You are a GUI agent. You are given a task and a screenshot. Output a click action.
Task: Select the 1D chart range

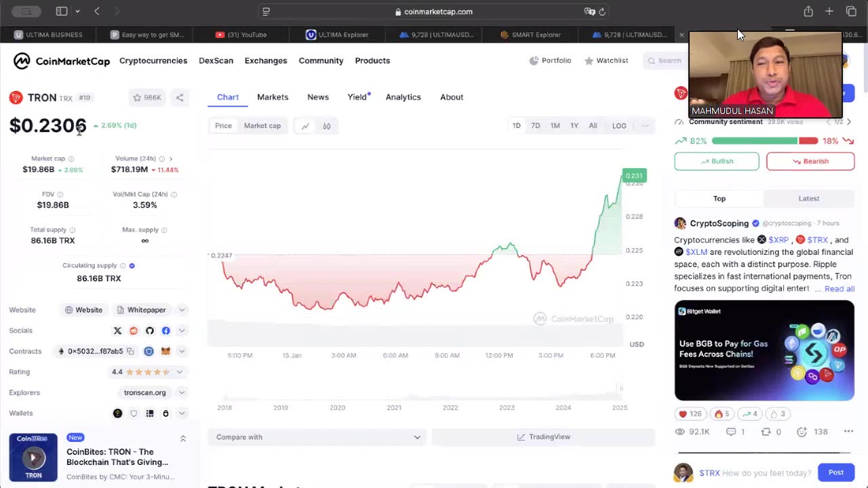point(517,126)
